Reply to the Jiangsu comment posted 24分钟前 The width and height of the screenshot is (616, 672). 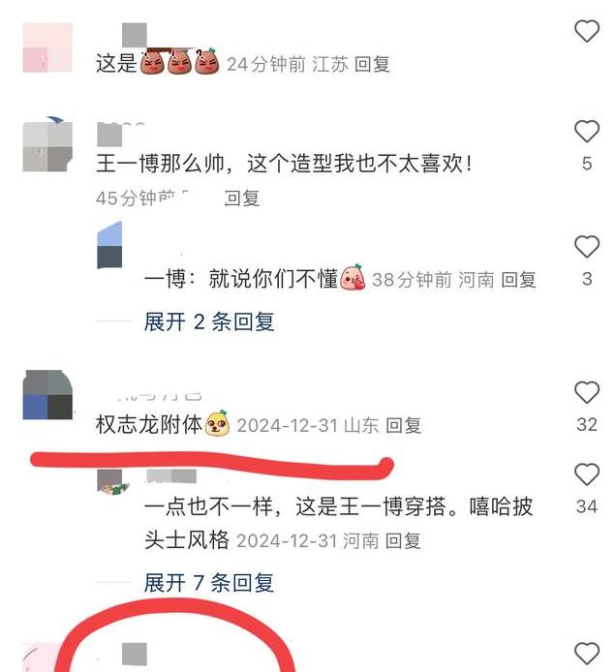[372, 64]
